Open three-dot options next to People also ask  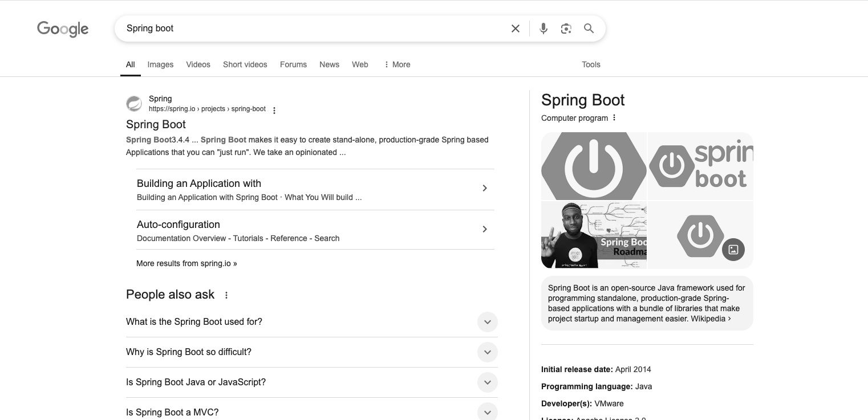[x=226, y=295]
